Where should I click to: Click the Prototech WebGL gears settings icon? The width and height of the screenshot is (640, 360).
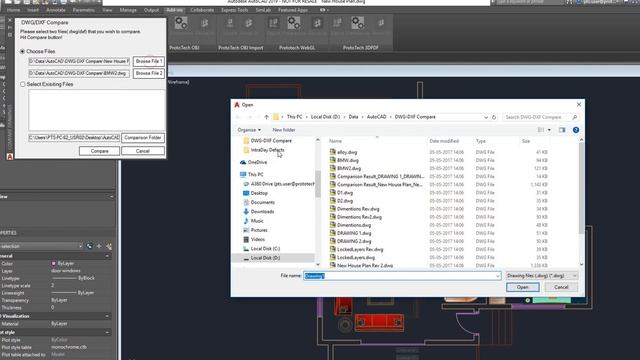[x=293, y=23]
